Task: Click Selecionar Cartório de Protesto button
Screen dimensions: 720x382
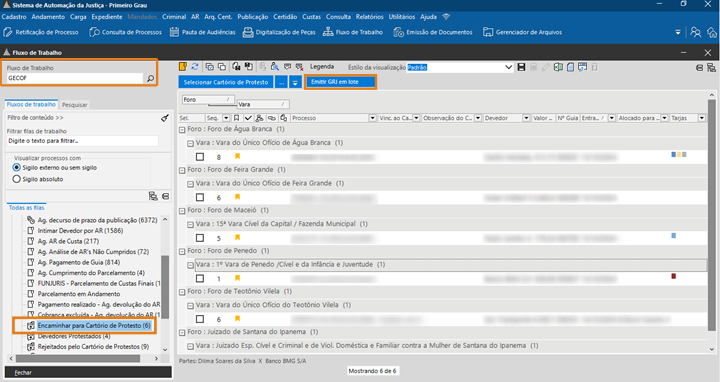Action: pos(226,83)
